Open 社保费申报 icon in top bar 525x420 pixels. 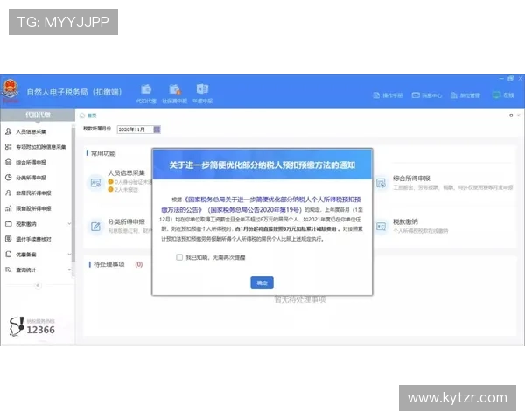click(x=174, y=89)
